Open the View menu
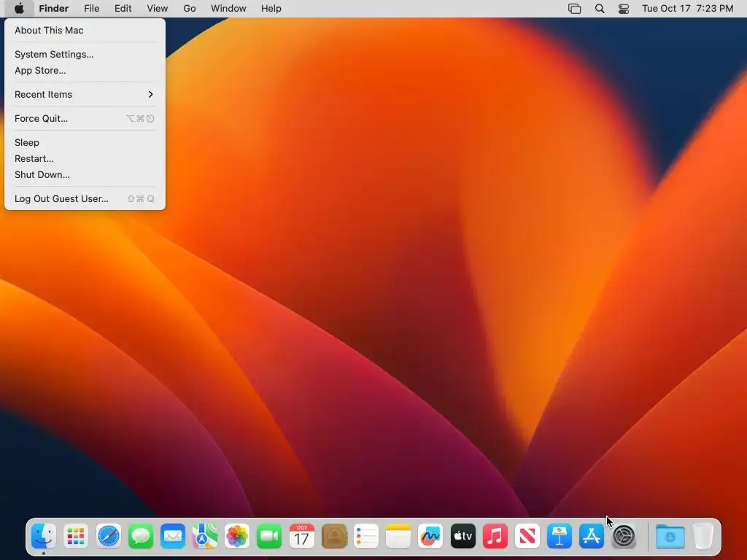The height and width of the screenshot is (560, 747). [158, 9]
